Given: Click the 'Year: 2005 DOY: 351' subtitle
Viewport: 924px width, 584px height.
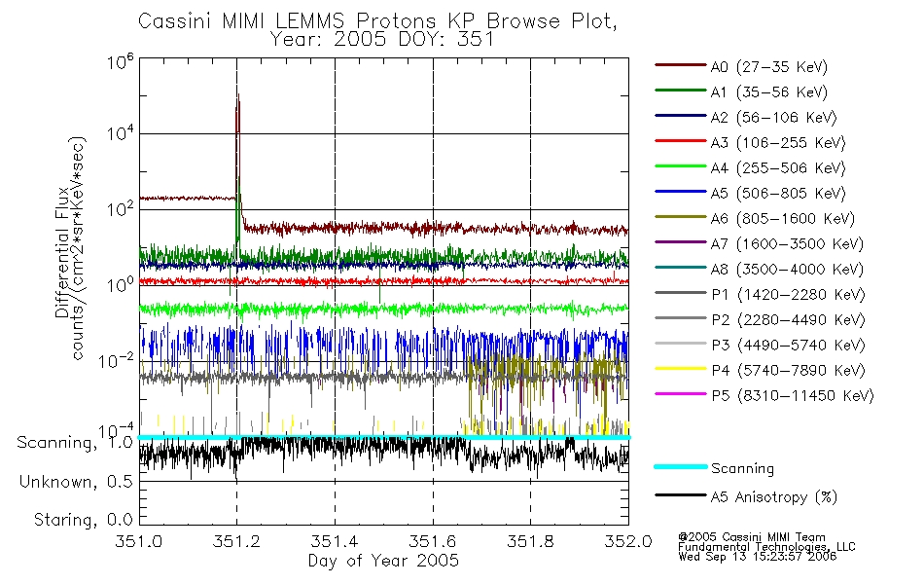Looking at the screenshot, I should click(x=381, y=40).
